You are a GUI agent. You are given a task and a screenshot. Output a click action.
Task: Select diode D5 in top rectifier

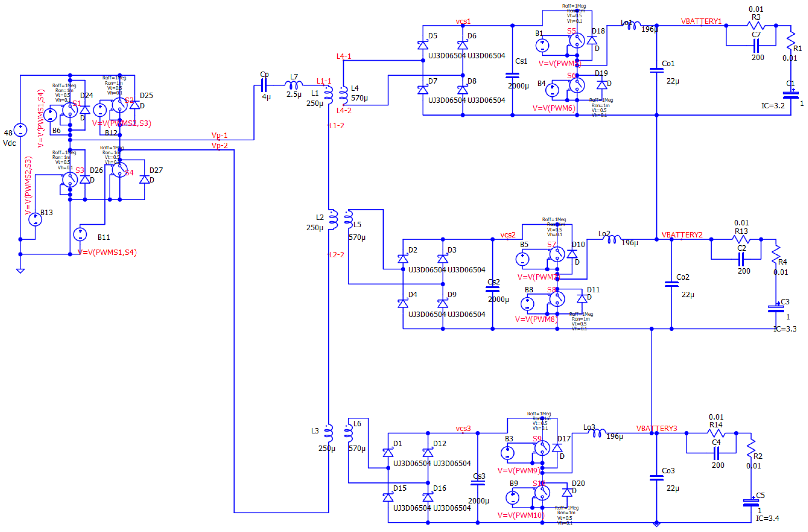click(x=423, y=45)
